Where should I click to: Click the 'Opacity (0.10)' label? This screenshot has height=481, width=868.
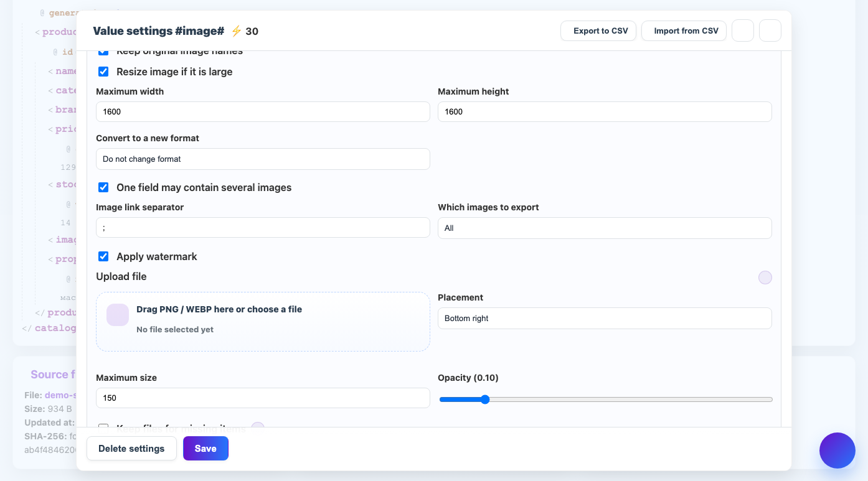(468, 378)
